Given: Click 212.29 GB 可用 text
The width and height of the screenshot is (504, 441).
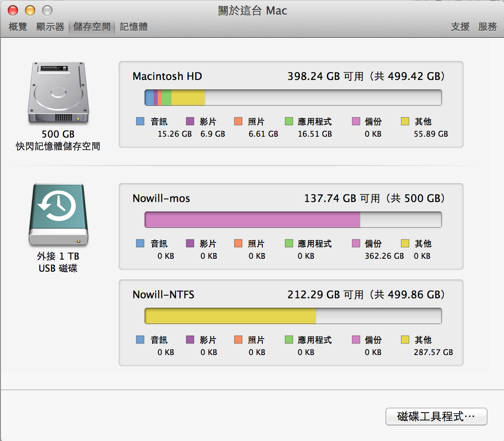Looking at the screenshot, I should (326, 295).
